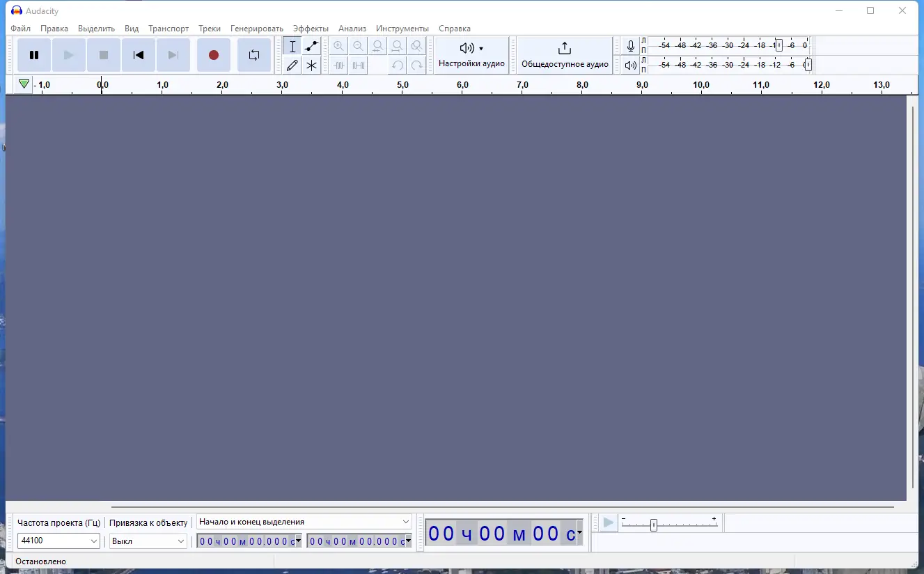Click selection end time field
924x574 pixels.
coord(356,541)
